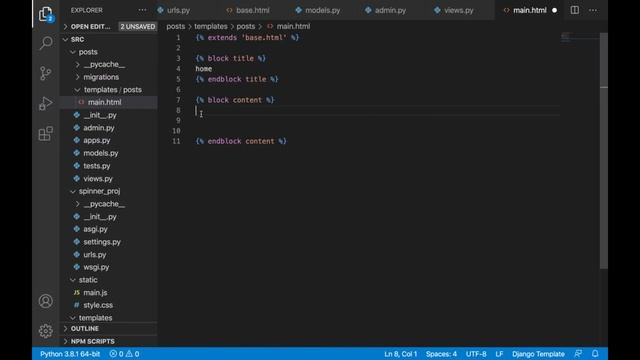Open the Accounts icon in activity bar

[x=46, y=301]
